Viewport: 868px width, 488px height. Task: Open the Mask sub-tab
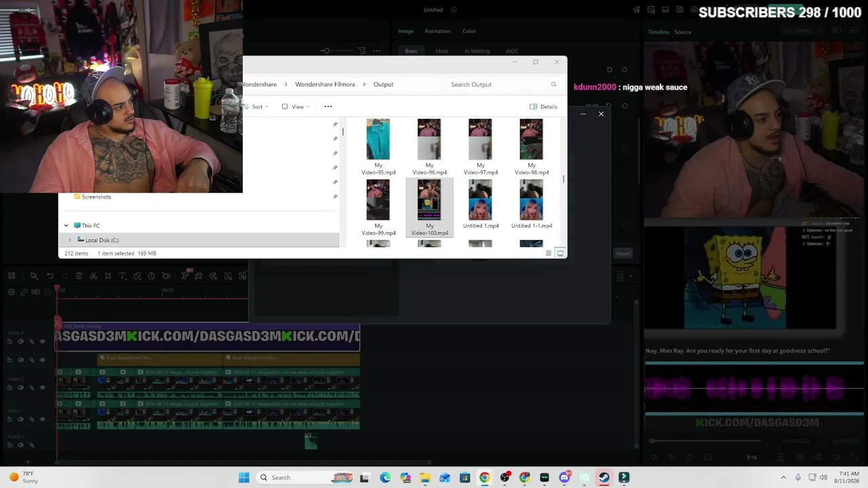(442, 51)
